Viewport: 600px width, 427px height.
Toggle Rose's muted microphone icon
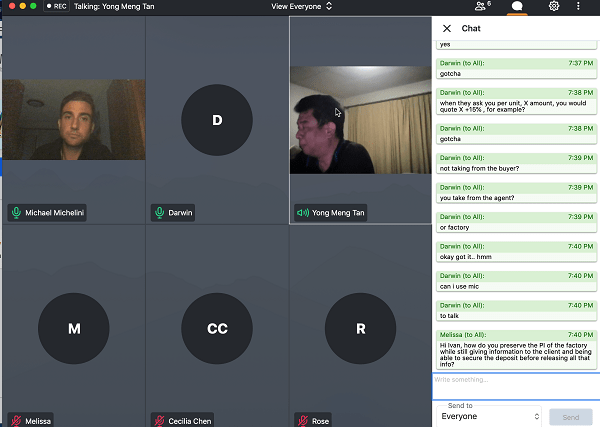(303, 420)
